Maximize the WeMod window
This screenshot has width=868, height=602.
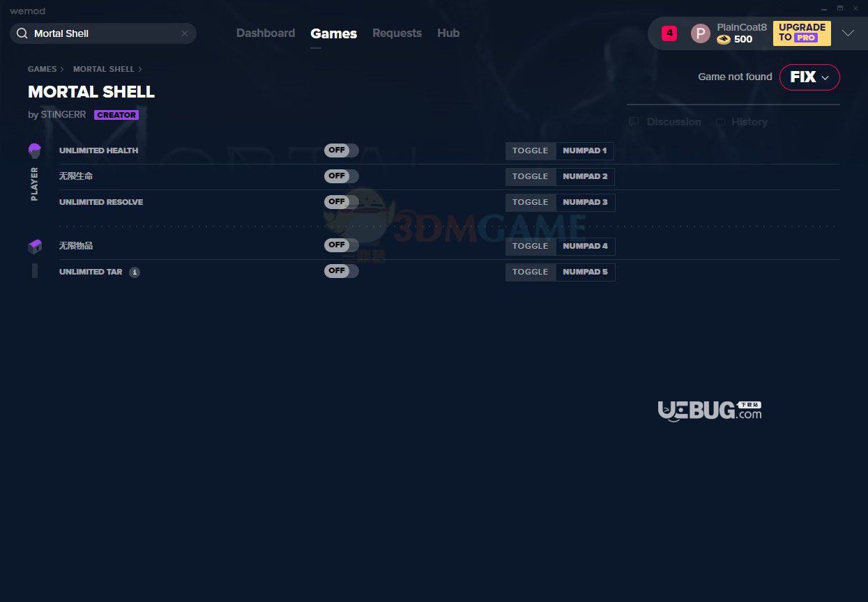click(x=839, y=8)
